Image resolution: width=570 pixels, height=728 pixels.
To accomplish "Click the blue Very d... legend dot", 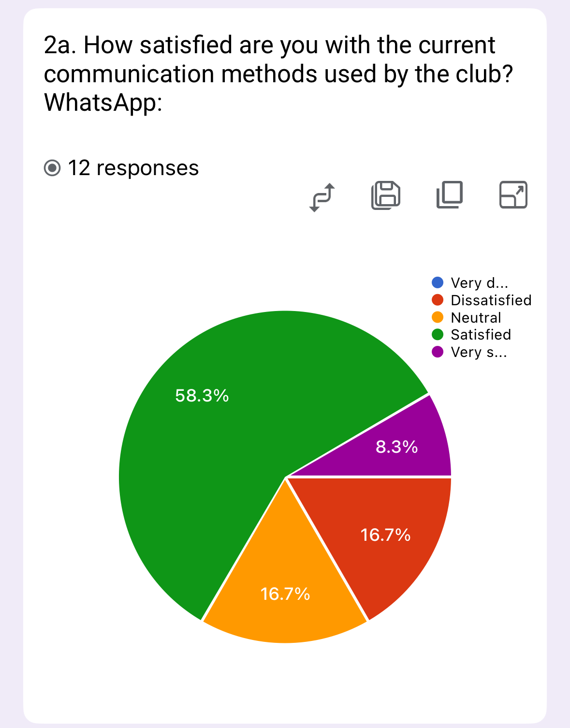I will (438, 282).
